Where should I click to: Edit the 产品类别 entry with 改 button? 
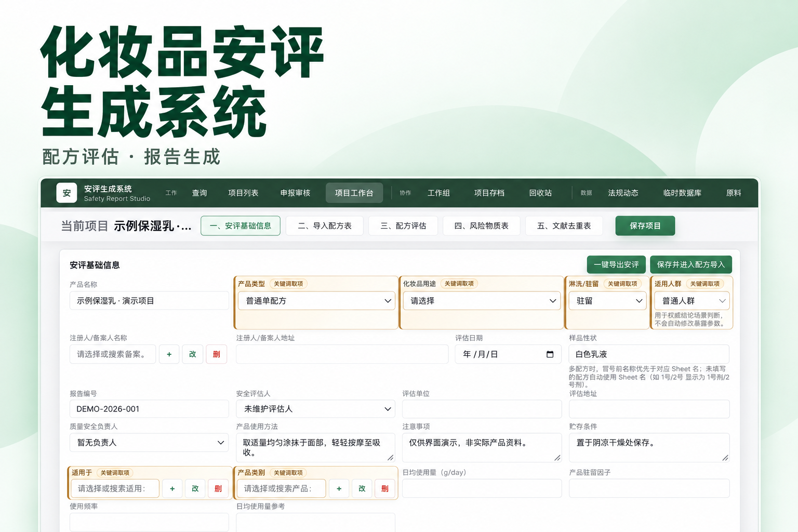pyautogui.click(x=362, y=488)
